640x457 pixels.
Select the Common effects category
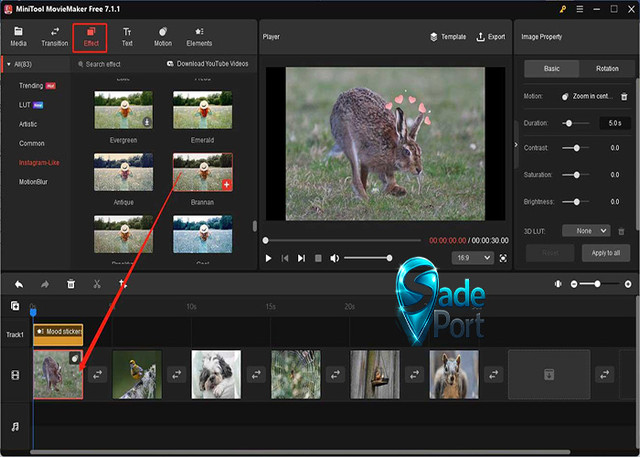point(31,143)
